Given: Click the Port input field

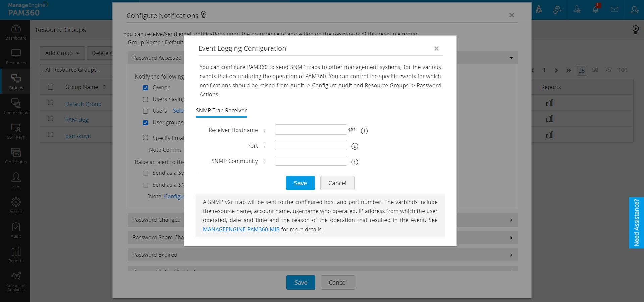Looking at the screenshot, I should [x=311, y=145].
